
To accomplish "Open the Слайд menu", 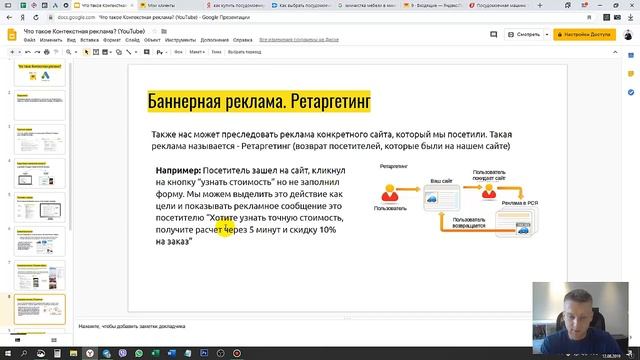I will click(132, 40).
